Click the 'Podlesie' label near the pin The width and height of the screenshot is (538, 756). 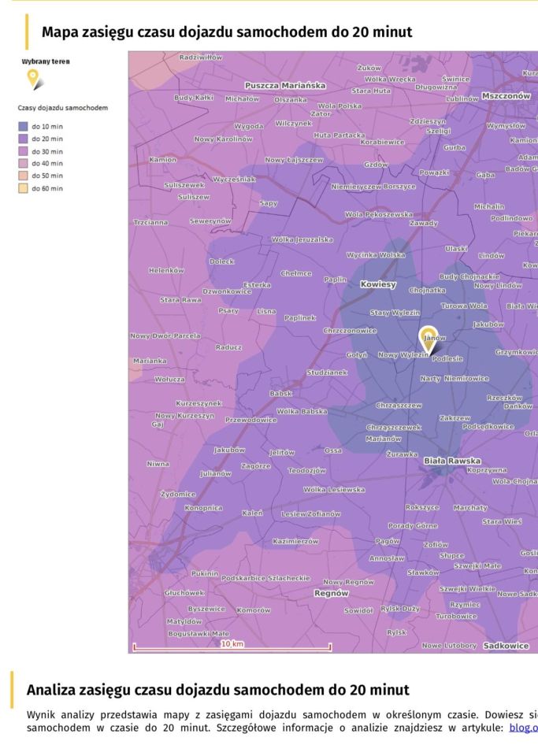[x=447, y=359]
